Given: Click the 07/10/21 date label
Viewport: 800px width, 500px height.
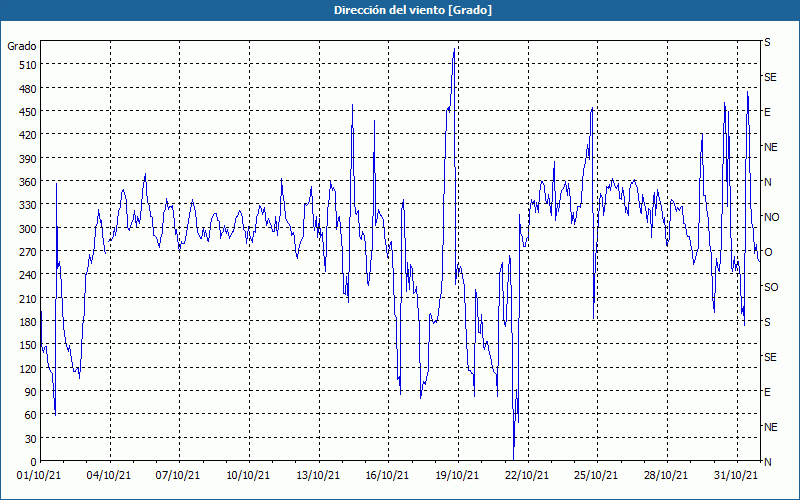Looking at the screenshot, I should 178,476.
